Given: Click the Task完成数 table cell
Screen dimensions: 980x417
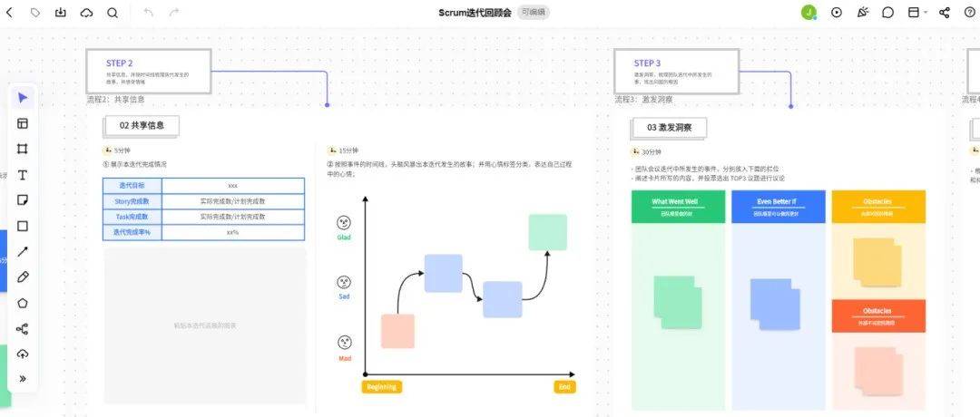Looking at the screenshot, I should (x=132, y=217).
